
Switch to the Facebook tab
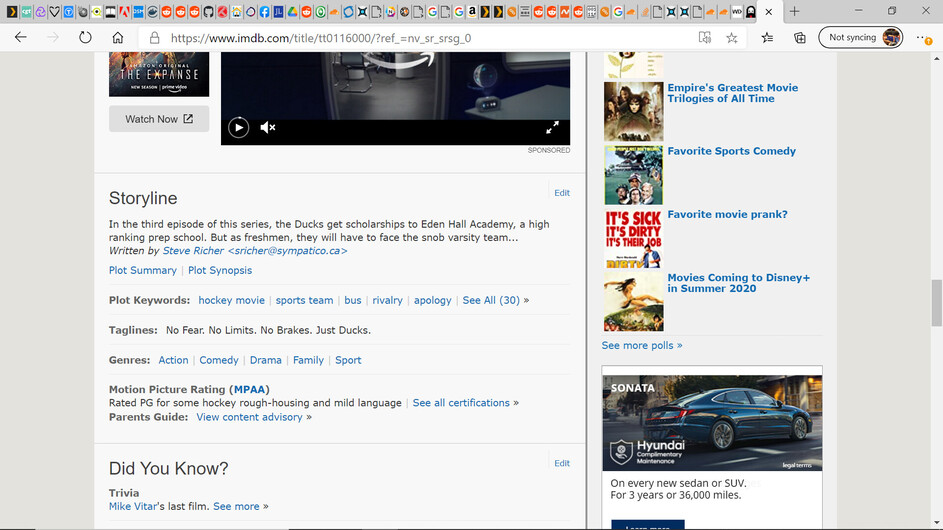[x=264, y=11]
